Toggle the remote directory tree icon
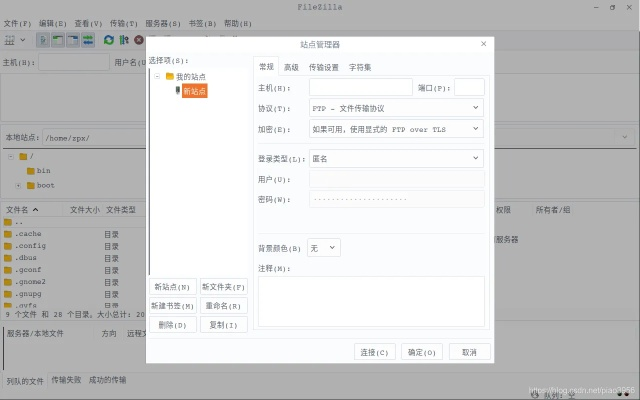The image size is (640, 400). point(73,40)
